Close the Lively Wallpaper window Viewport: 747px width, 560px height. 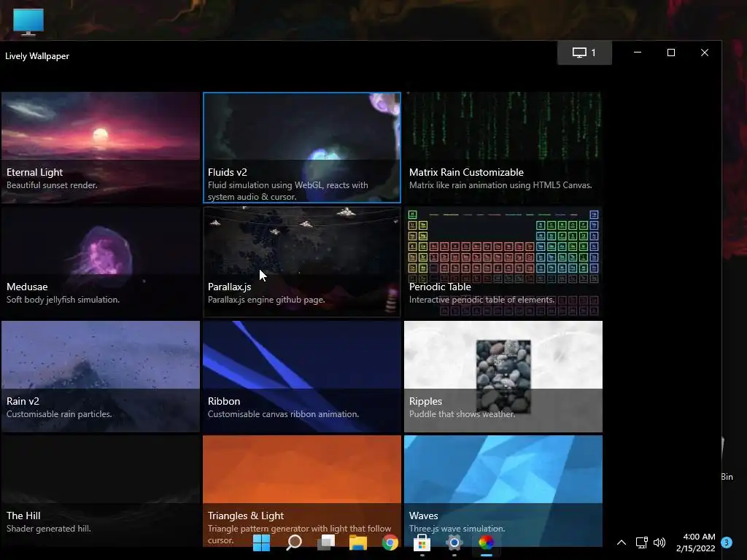[705, 52]
